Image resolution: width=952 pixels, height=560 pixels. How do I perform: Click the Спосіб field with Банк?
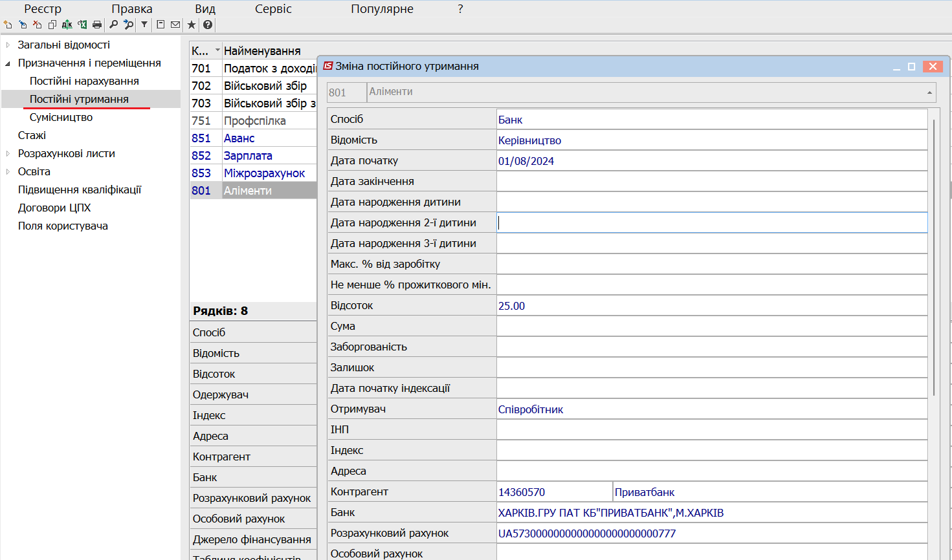pos(712,119)
